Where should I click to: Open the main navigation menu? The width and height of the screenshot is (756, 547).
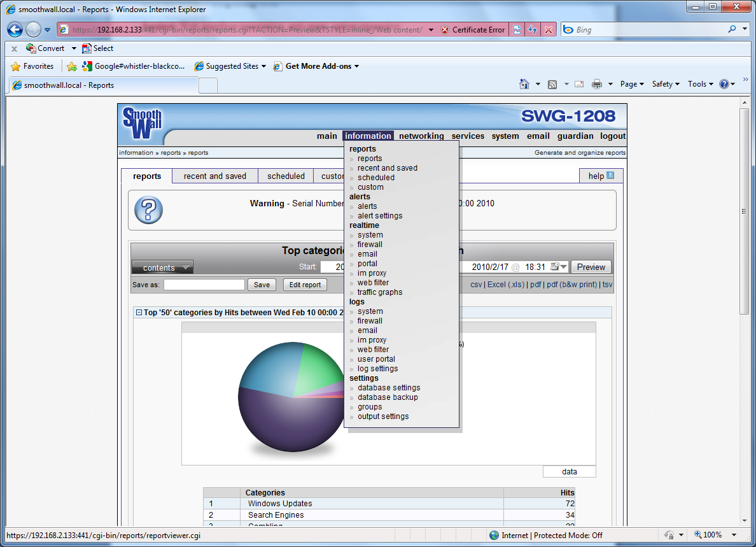pos(327,136)
